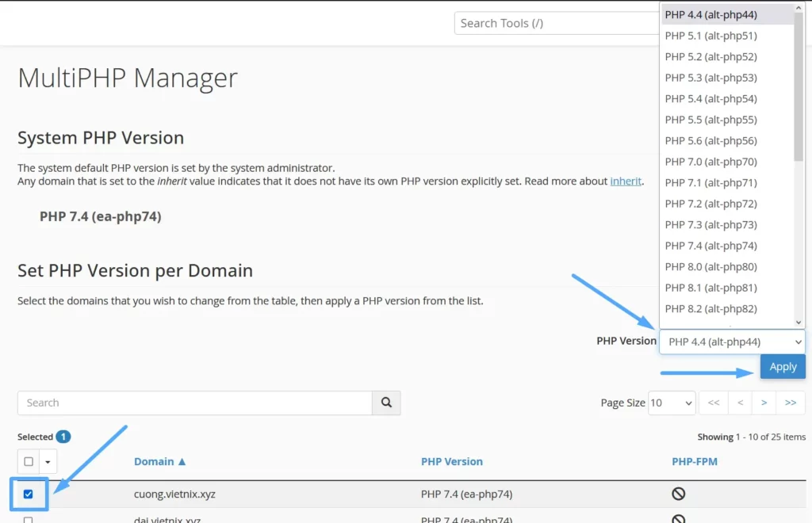
Task: Go to the previous page using < button
Action: (x=740, y=403)
